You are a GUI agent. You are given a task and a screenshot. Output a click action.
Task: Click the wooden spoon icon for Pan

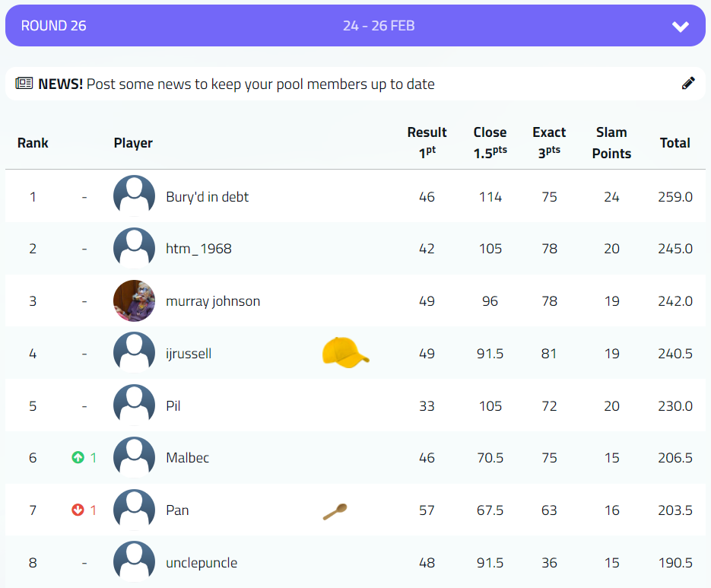pos(335,511)
